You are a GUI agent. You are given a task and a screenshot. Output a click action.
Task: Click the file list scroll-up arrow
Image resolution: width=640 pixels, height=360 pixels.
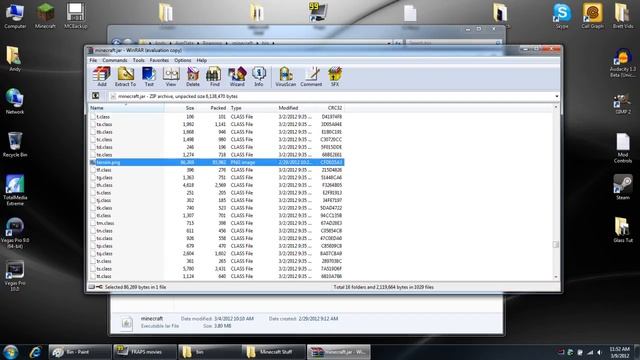[x=556, y=107]
